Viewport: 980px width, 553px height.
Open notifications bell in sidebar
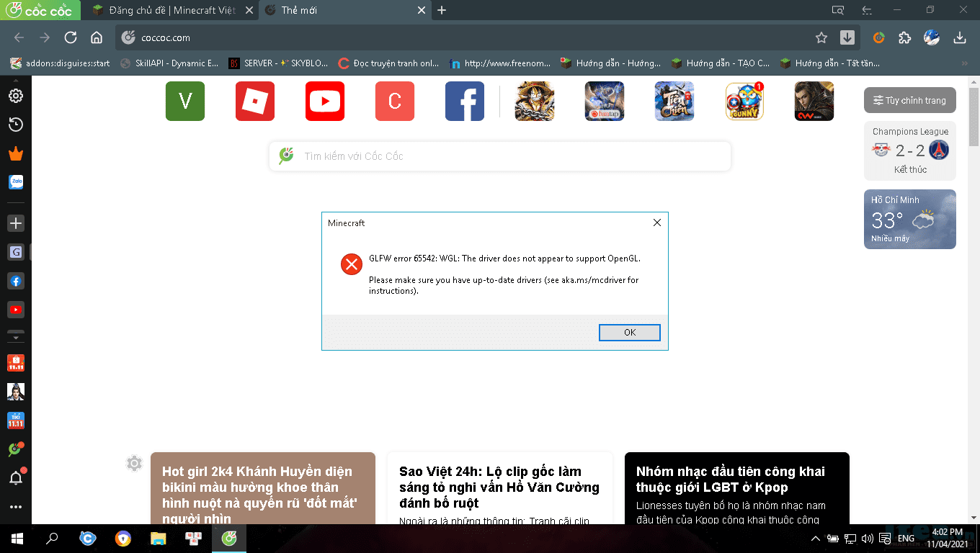tap(15, 478)
